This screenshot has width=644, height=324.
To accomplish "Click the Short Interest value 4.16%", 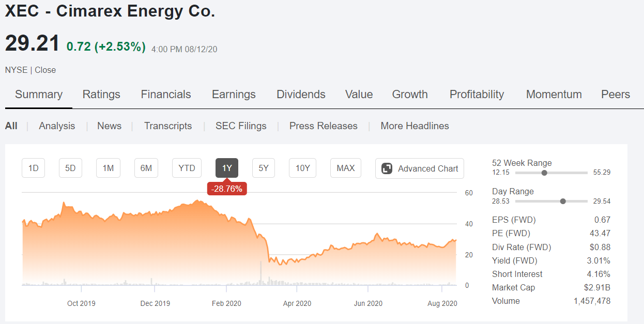I will [599, 274].
